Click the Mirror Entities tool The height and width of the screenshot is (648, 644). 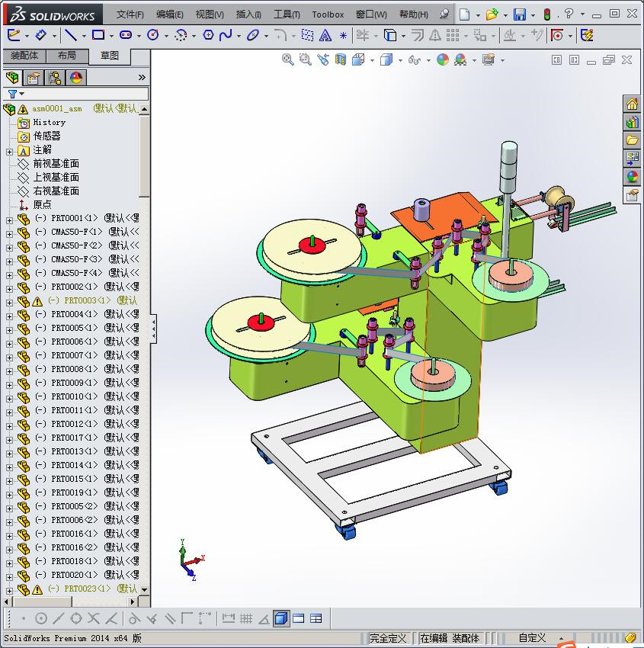[435, 36]
